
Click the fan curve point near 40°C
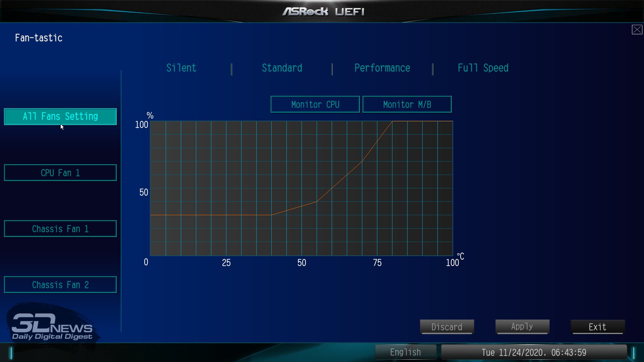click(271, 215)
